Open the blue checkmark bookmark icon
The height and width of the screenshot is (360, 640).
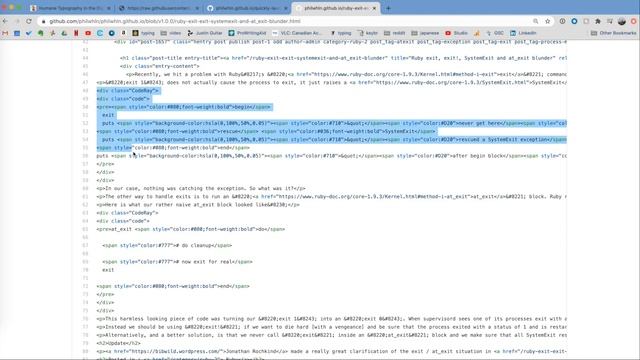click(29, 33)
